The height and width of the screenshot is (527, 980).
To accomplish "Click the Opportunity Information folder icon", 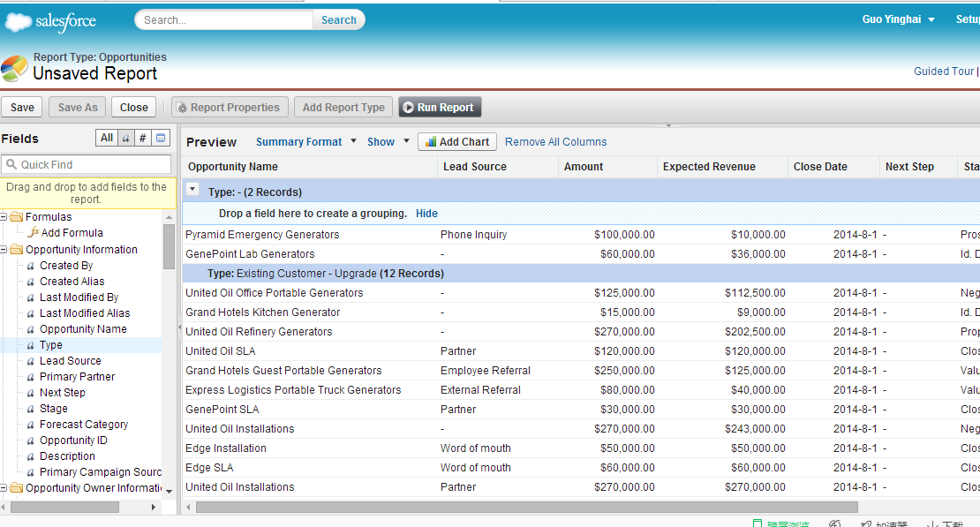I will 16,250.
